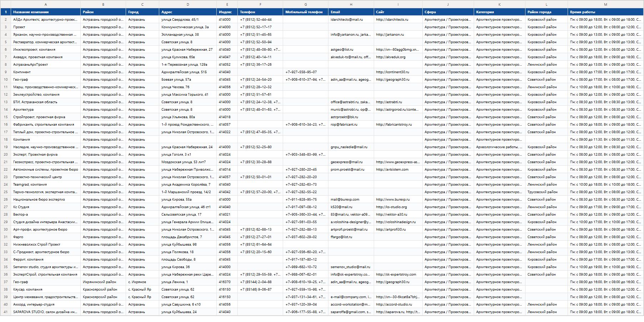Click the 'Акведук, проектная компания' cell
The width and height of the screenshot is (644, 322).
[x=46, y=57]
